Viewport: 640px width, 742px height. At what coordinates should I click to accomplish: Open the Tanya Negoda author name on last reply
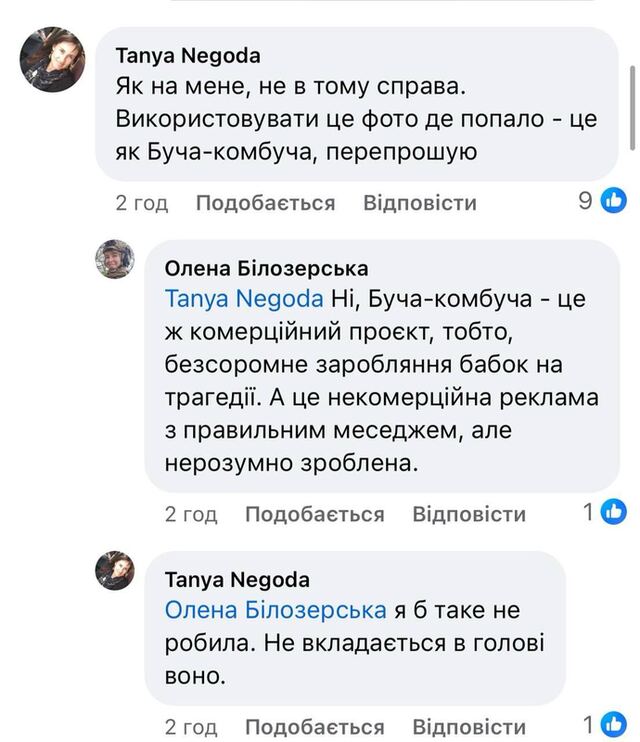[x=237, y=579]
